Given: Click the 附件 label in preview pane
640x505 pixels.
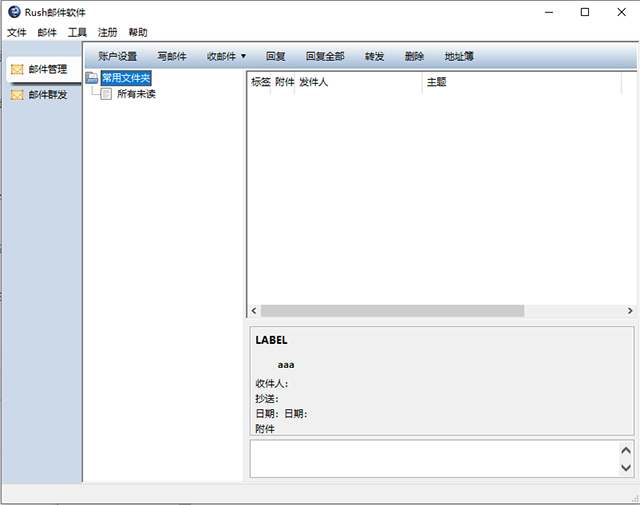Looking at the screenshot, I should point(265,429).
